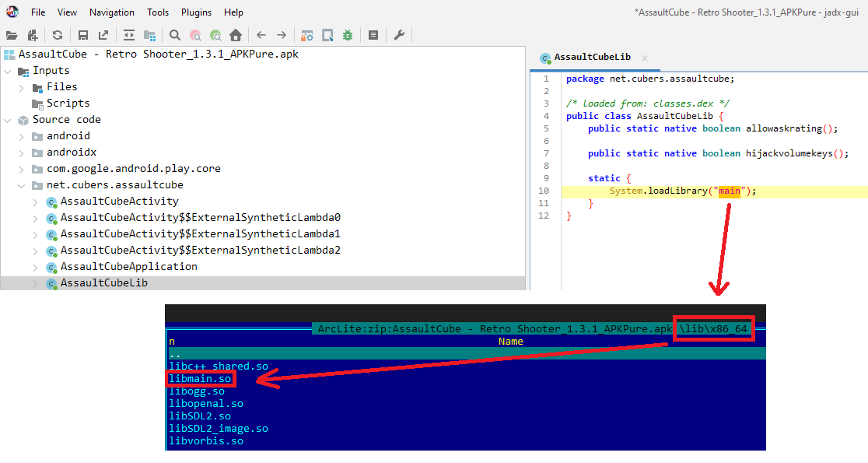
Task: Select AssaultCubeApplication class in tree
Action: (x=128, y=266)
